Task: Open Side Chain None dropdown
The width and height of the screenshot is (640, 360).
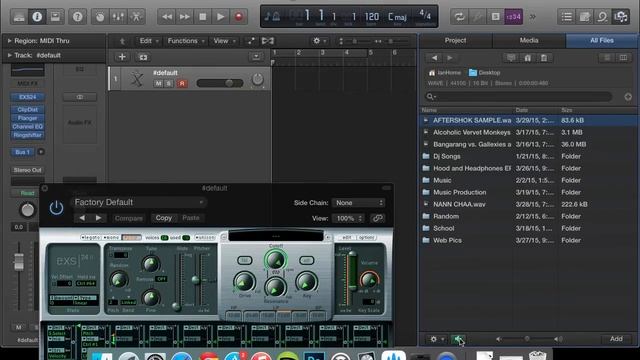Action: [x=358, y=203]
